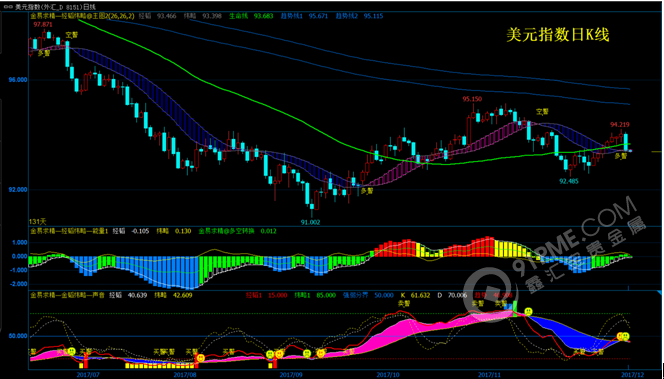
Task: Click green smiley face above the 2017/07 region
Action: pyautogui.click(x=72, y=351)
